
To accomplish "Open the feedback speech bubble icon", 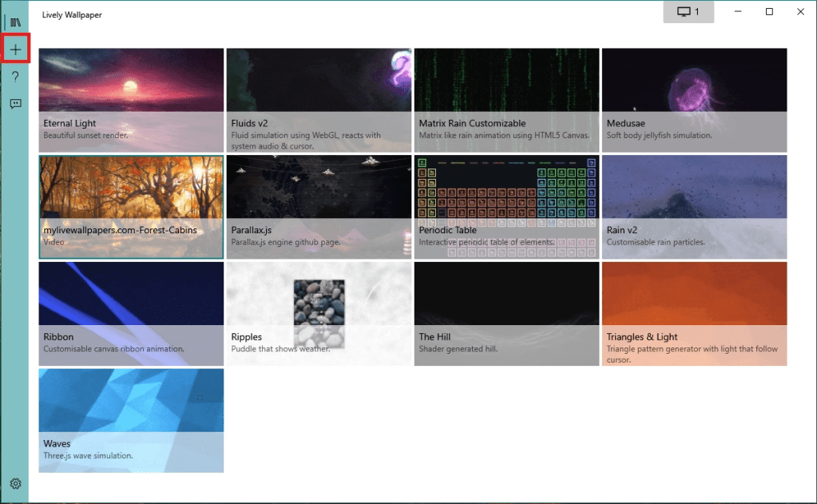I will (x=15, y=103).
